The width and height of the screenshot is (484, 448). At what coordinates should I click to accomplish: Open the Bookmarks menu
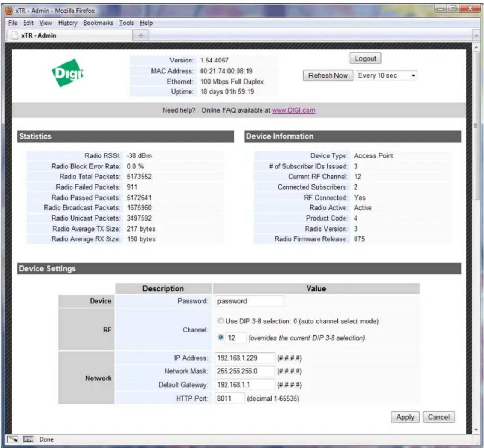[x=98, y=23]
